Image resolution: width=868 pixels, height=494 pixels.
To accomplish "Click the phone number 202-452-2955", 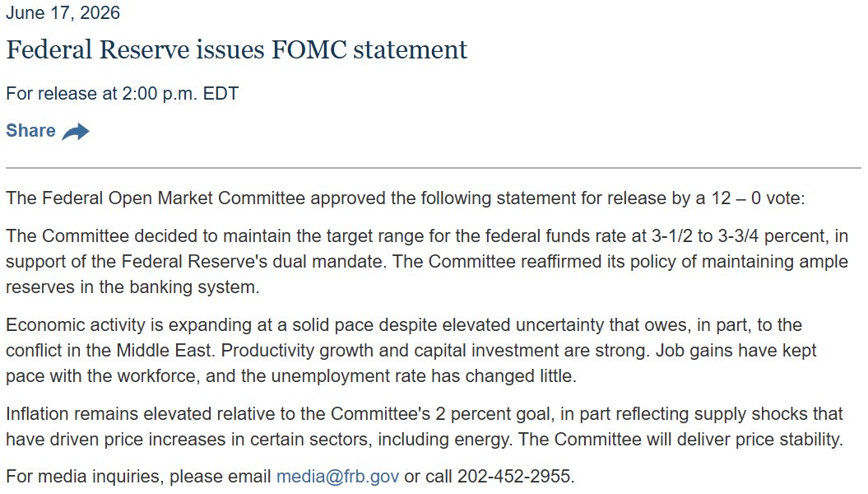I will click(513, 476).
